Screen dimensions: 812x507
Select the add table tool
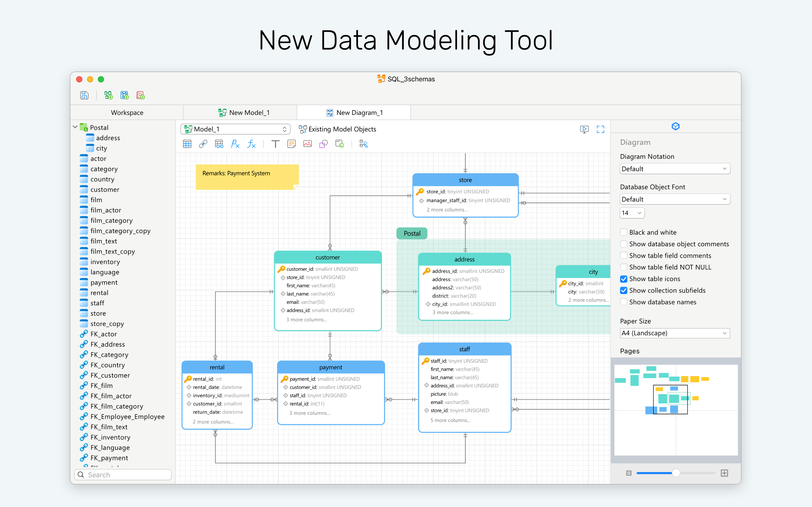point(187,144)
